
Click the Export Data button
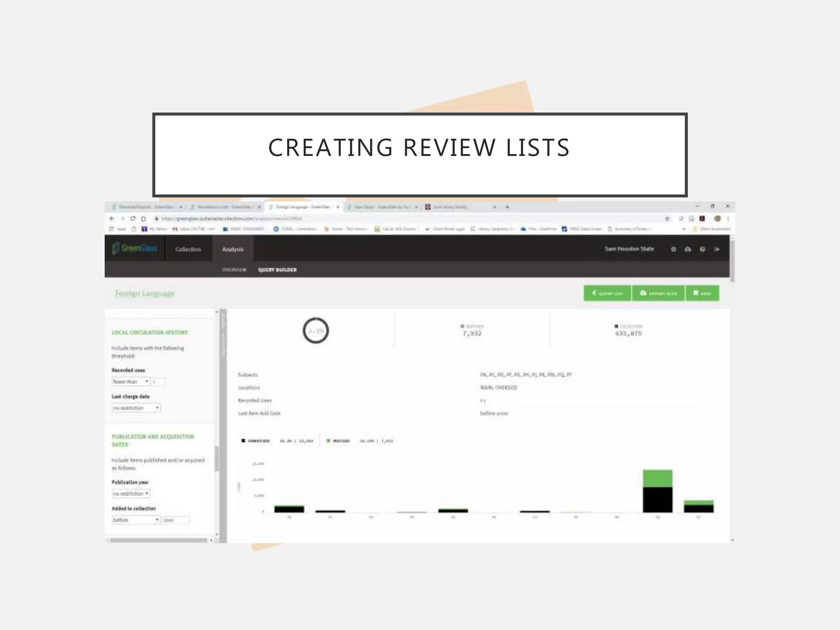click(658, 293)
